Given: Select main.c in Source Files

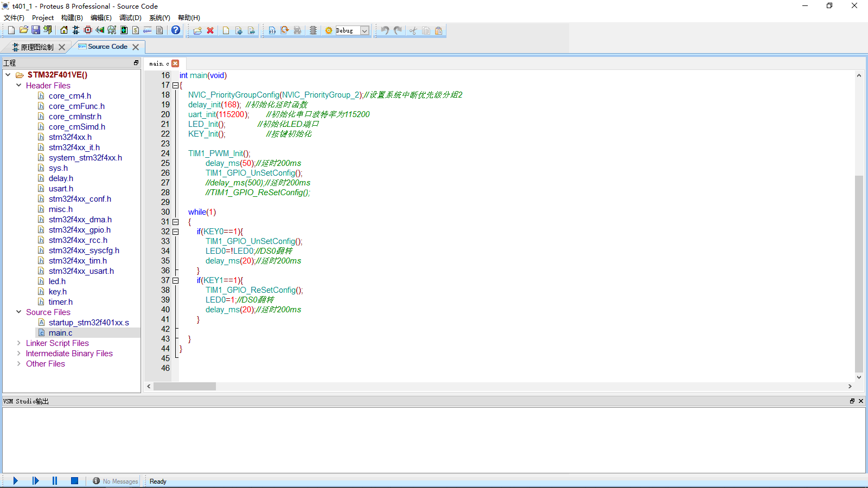Looking at the screenshot, I should (60, 332).
